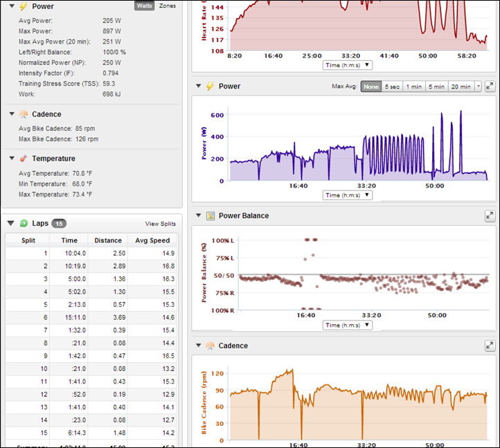500x448 pixels.
Task: Collapse the Power summary section
Action: tap(12, 6)
